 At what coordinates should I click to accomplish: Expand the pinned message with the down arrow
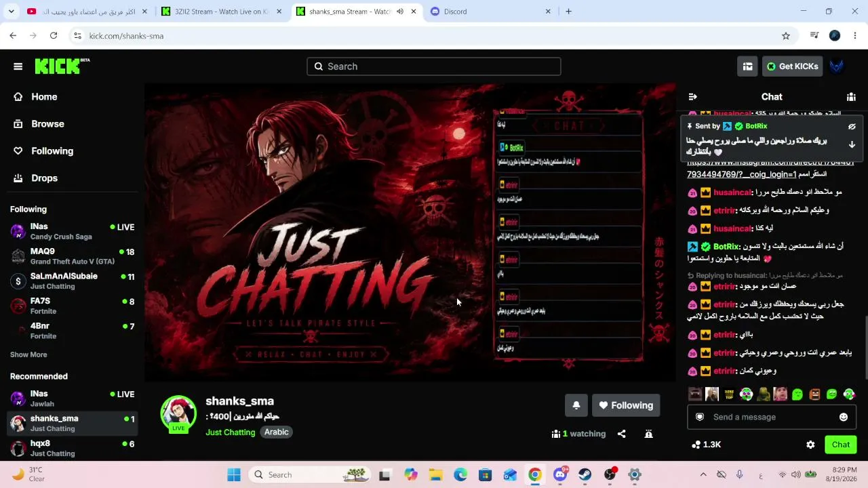point(852,144)
